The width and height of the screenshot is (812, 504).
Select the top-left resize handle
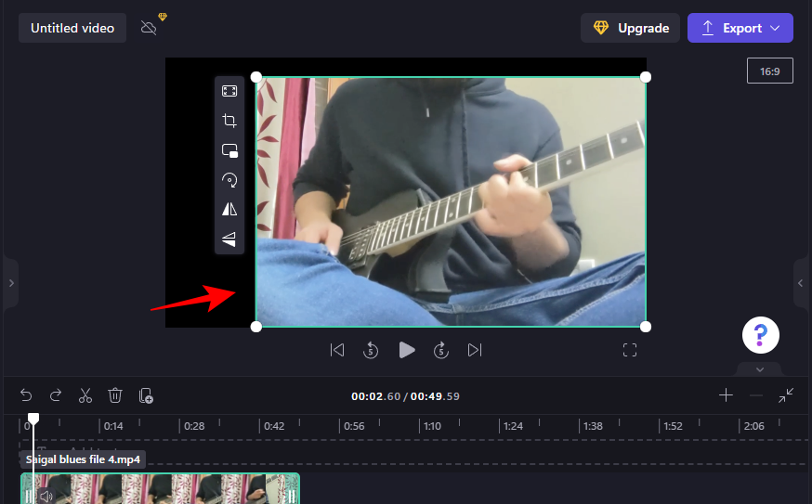(x=255, y=77)
